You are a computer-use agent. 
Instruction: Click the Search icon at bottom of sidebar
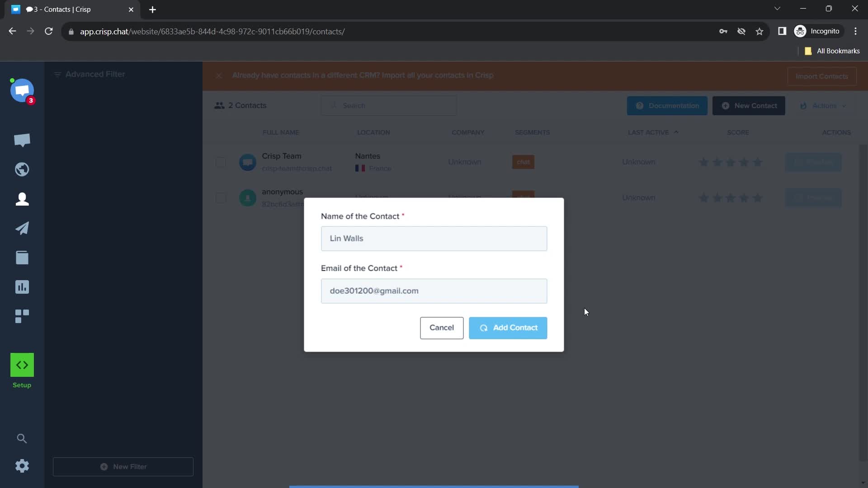coord(22,439)
